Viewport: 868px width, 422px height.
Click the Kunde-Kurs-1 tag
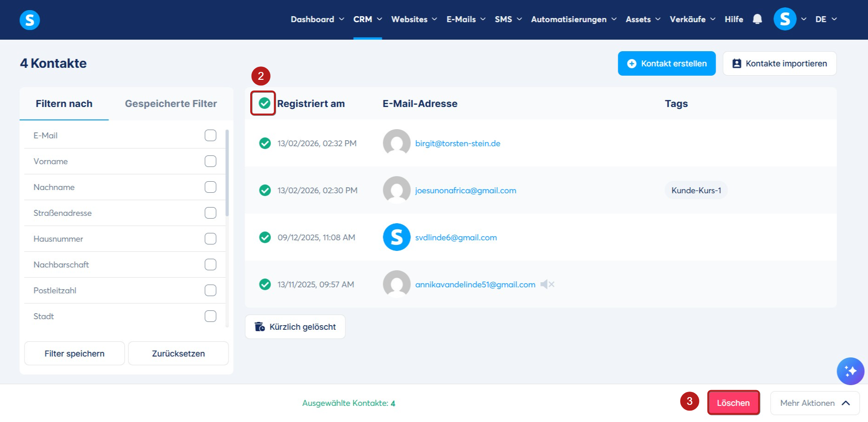pos(696,190)
